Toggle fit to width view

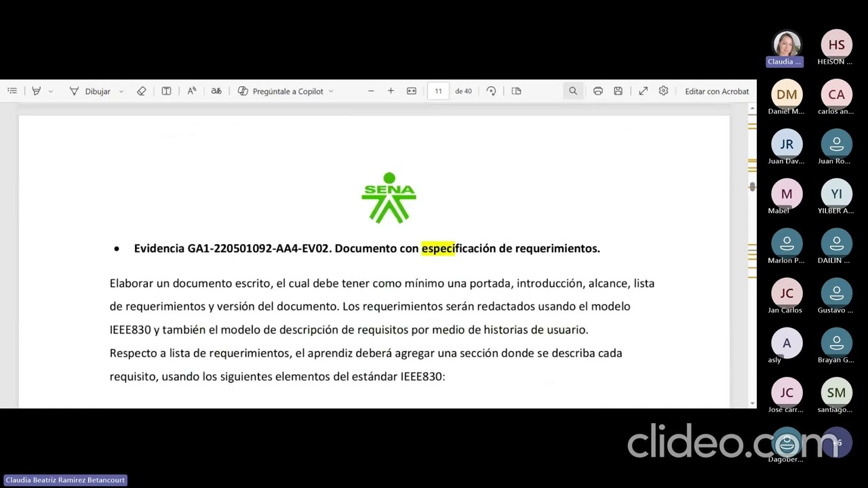coord(412,91)
